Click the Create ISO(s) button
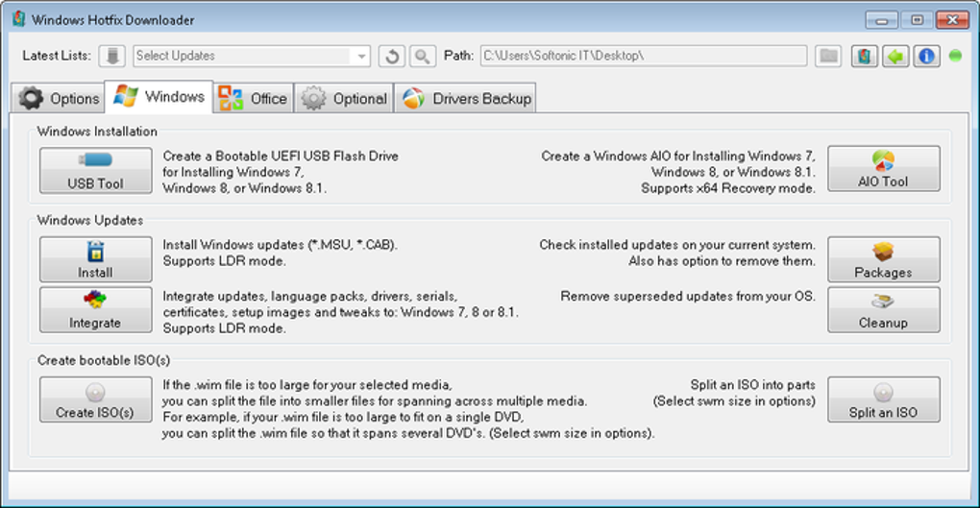Image resolution: width=980 pixels, height=508 pixels. (x=96, y=399)
